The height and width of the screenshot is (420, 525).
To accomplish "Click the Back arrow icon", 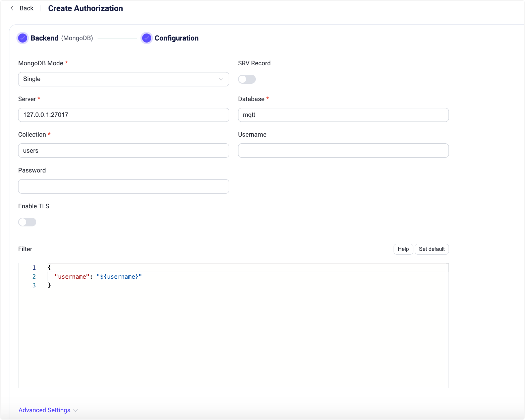I will tap(12, 8).
